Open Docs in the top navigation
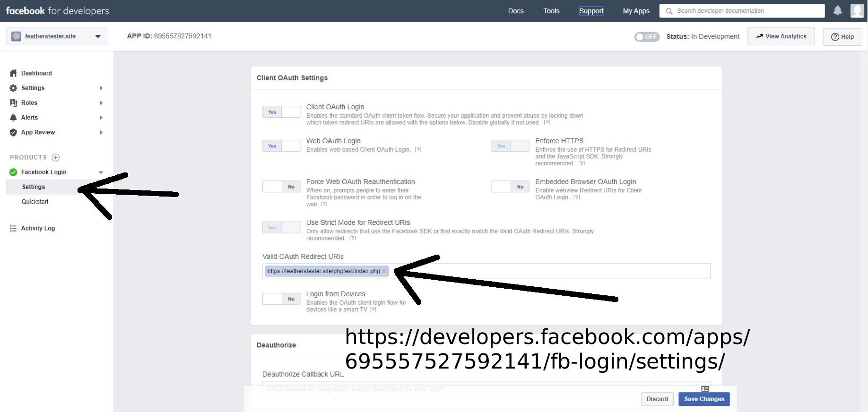This screenshot has width=868, height=412. click(516, 11)
